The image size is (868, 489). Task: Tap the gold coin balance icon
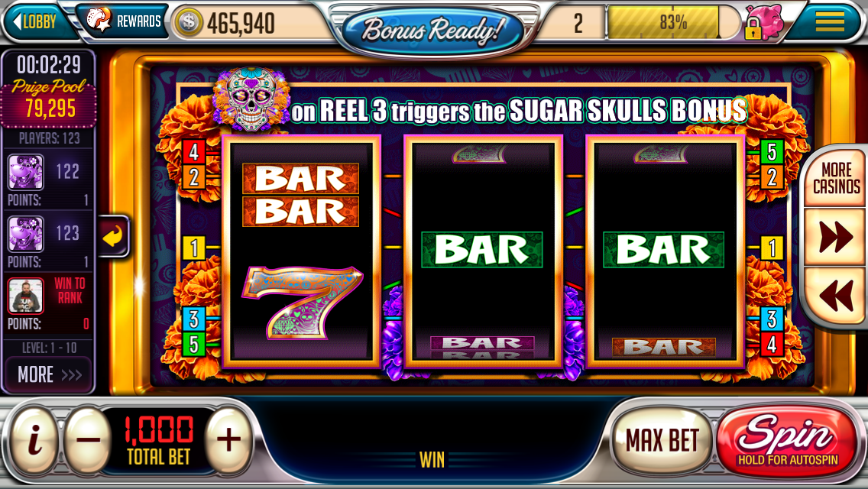[x=188, y=22]
